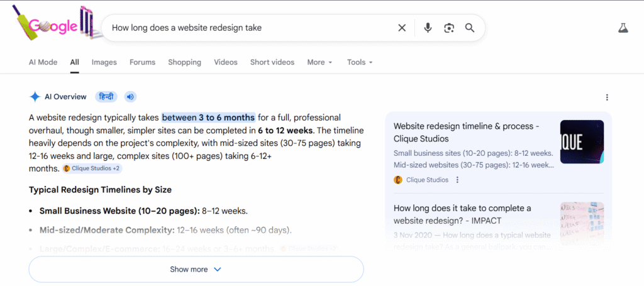
Task: Select the All results tab
Action: [x=74, y=62]
